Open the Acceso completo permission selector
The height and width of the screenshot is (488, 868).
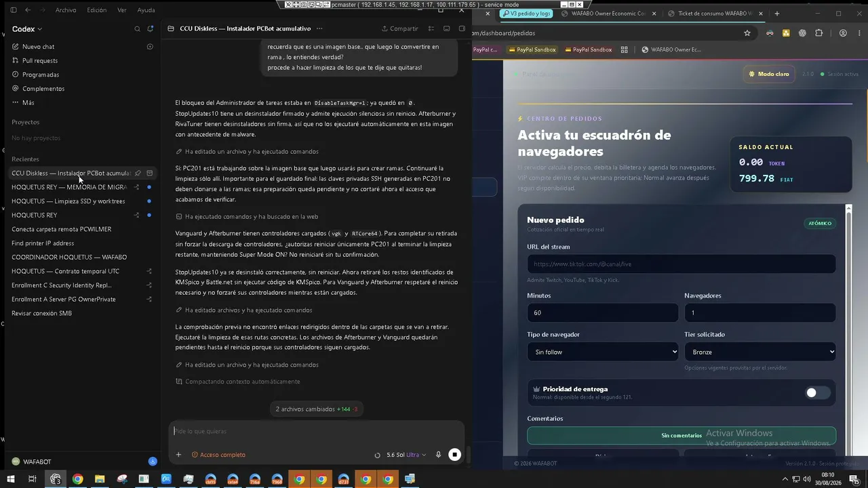pyautogui.click(x=218, y=455)
